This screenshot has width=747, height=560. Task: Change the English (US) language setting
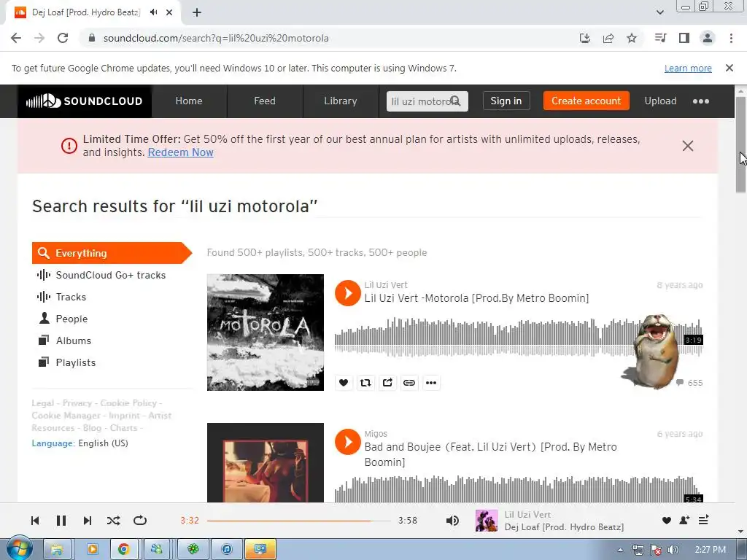tap(103, 443)
